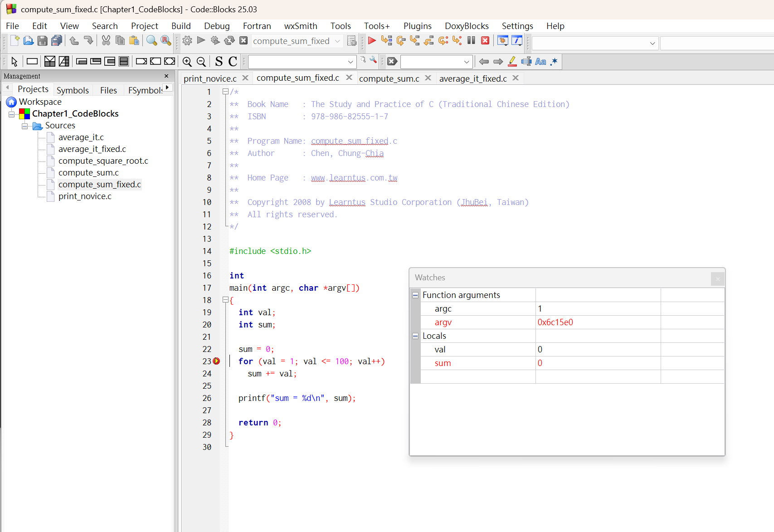Click the Break debugger pause icon
The width and height of the screenshot is (774, 532).
coord(471,41)
